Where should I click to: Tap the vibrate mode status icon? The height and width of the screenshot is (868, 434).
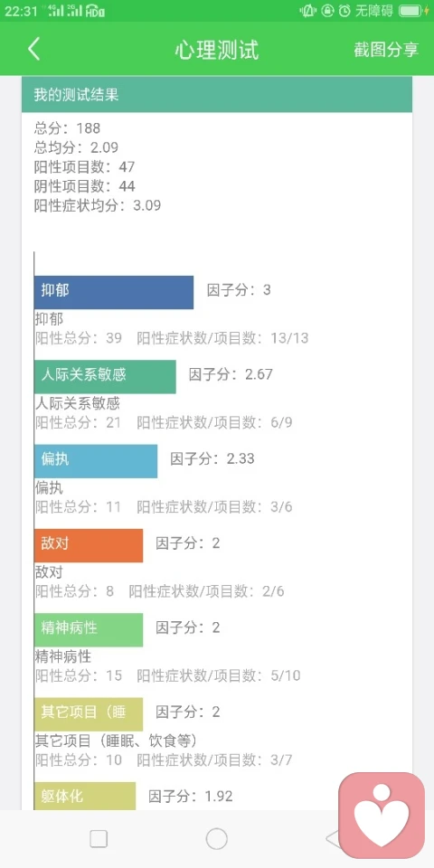(x=307, y=11)
